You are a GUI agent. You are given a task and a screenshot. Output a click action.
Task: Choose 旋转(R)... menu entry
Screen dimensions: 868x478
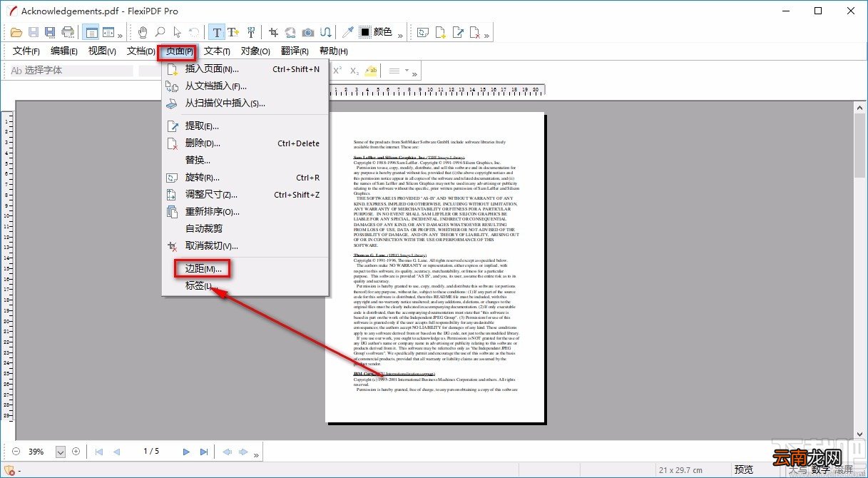(x=245, y=178)
